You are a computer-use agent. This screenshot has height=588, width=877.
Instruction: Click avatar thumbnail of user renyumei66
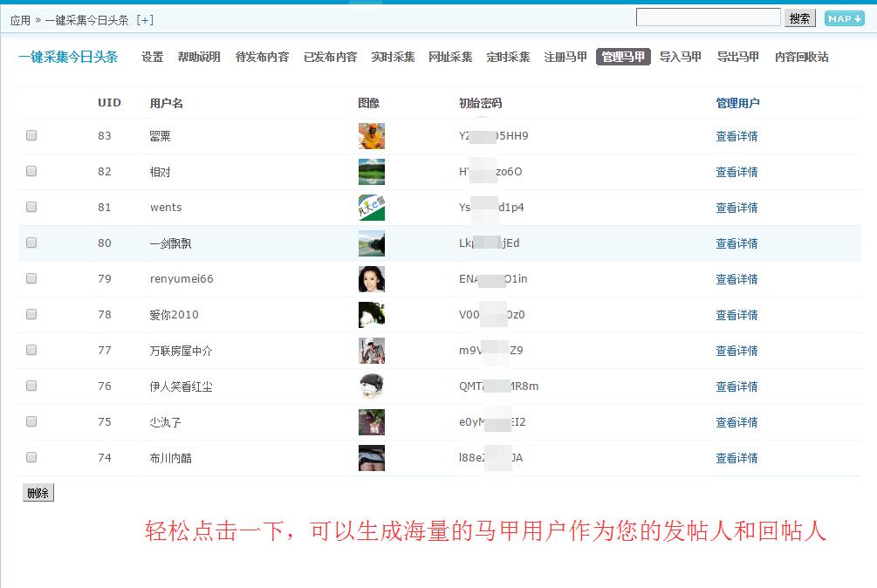click(x=371, y=279)
